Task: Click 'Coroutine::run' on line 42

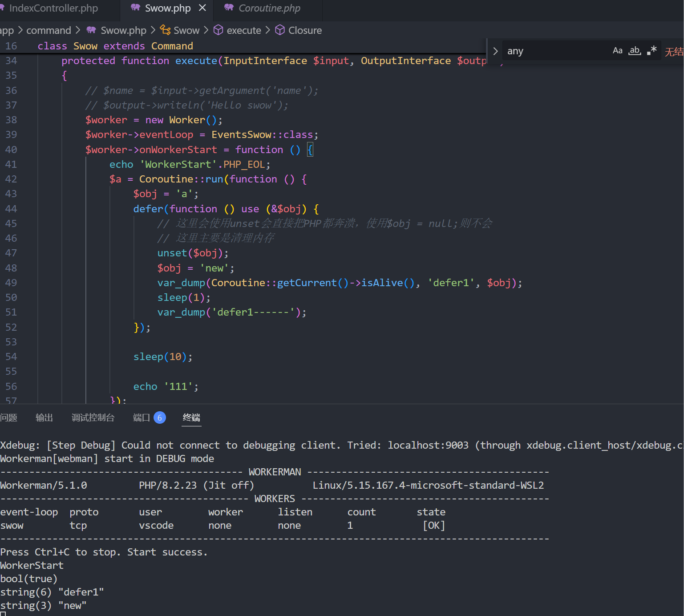Action: [x=181, y=179]
